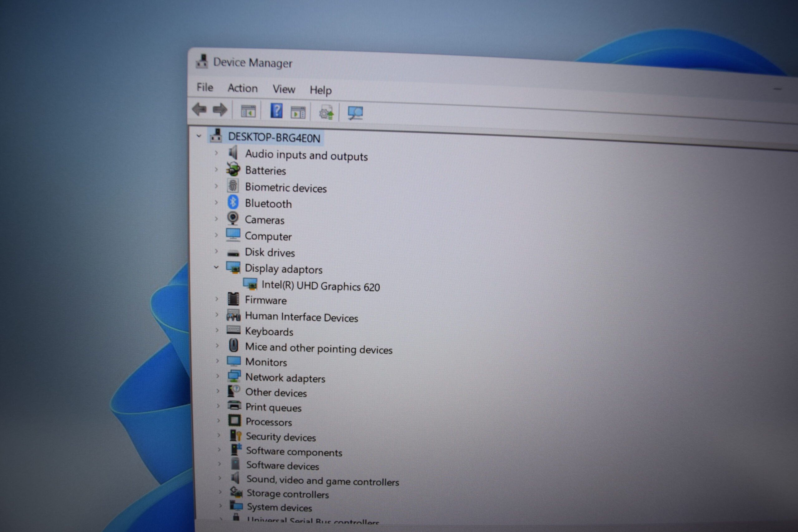Select 'Sound, video and game controllers' label
This screenshot has width=798, height=532.
point(323,481)
